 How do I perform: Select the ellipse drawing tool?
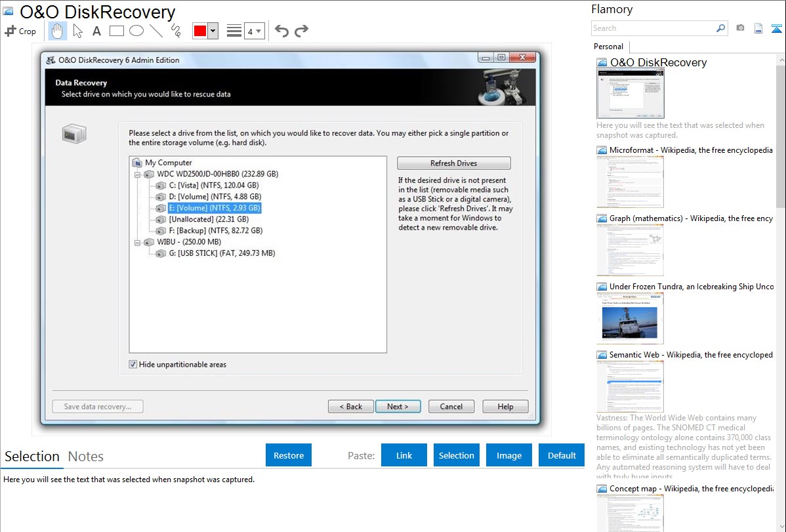(x=136, y=31)
